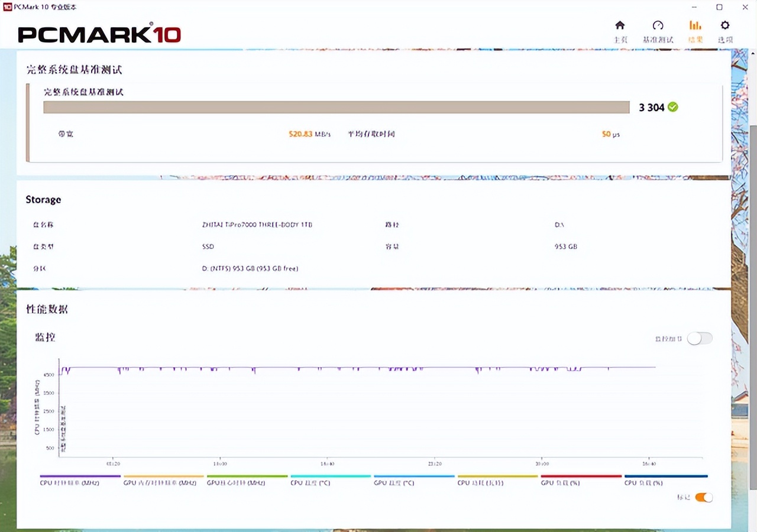Click the PCMark 10 icon in the title bar
This screenshot has height=532, width=757.
click(7, 7)
